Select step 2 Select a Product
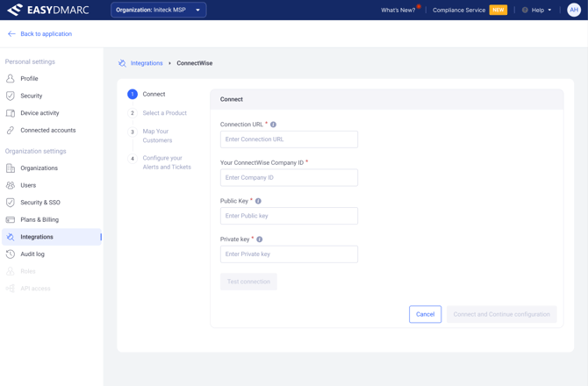The image size is (588, 386). (x=157, y=113)
